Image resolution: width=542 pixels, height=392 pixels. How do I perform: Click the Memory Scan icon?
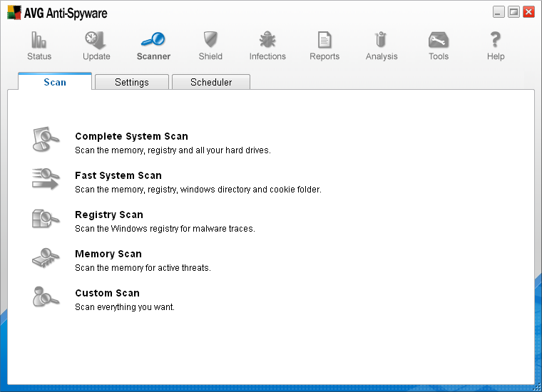[x=45, y=257]
